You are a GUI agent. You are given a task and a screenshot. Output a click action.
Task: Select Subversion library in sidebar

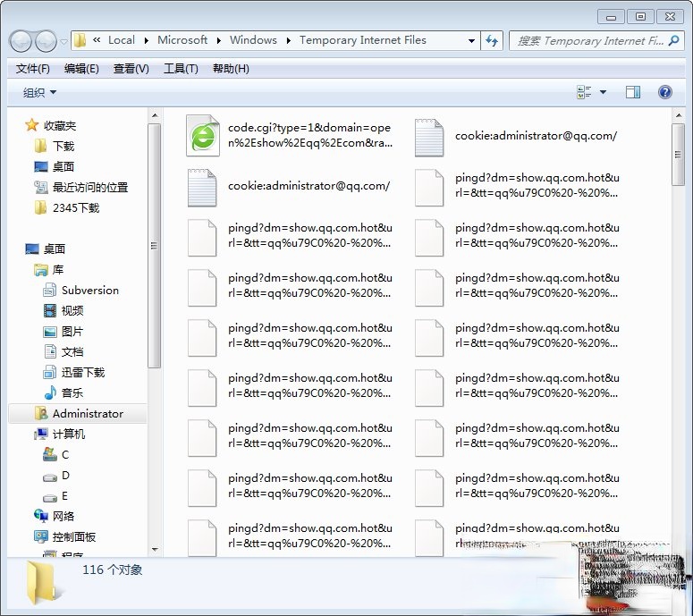point(80,290)
